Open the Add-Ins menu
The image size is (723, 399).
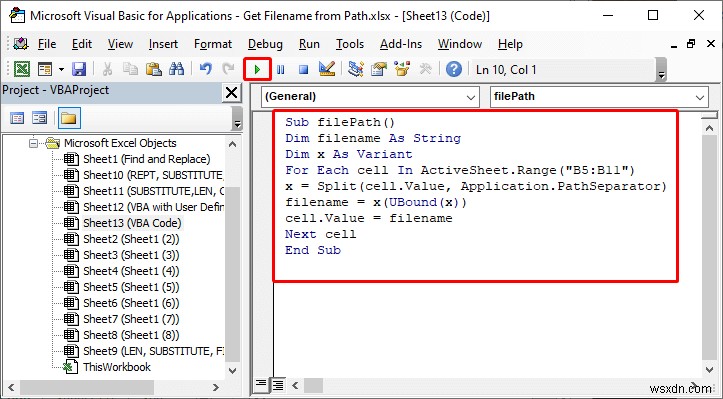tap(401, 44)
